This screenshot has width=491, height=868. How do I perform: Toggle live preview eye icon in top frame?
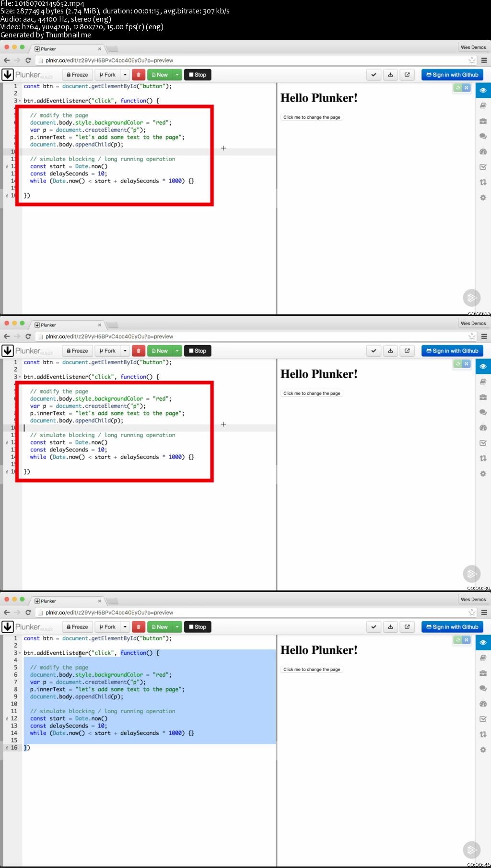click(483, 90)
